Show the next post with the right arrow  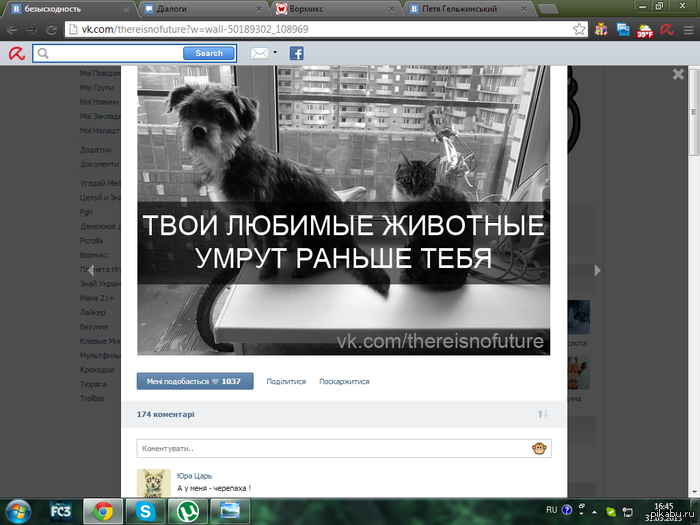(x=597, y=271)
